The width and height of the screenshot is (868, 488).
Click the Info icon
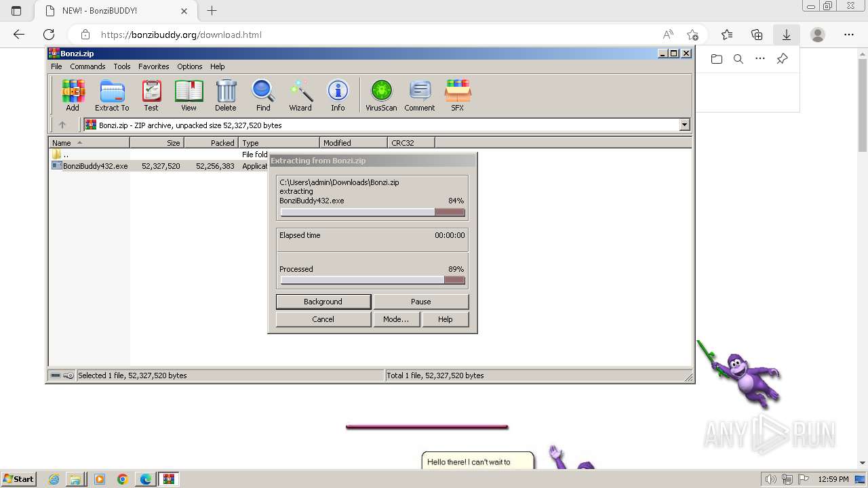coord(338,95)
